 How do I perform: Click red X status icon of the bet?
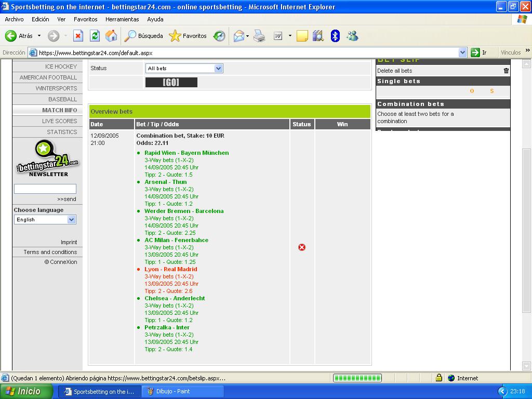click(x=302, y=247)
